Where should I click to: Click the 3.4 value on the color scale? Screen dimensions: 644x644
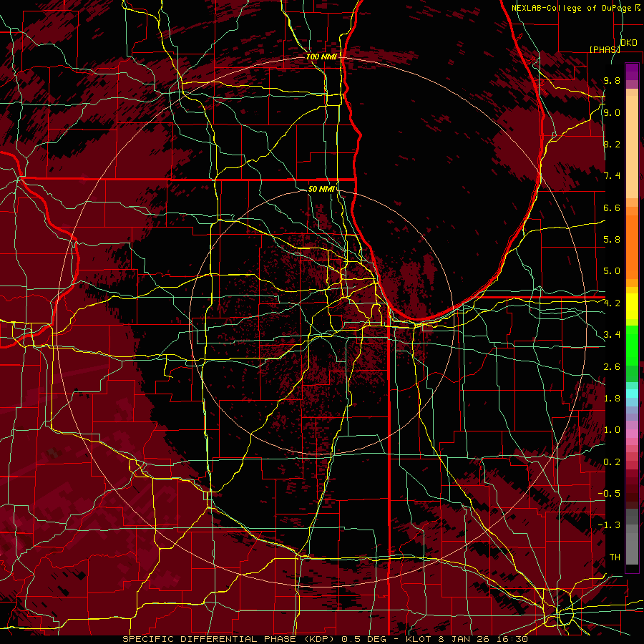coord(612,335)
